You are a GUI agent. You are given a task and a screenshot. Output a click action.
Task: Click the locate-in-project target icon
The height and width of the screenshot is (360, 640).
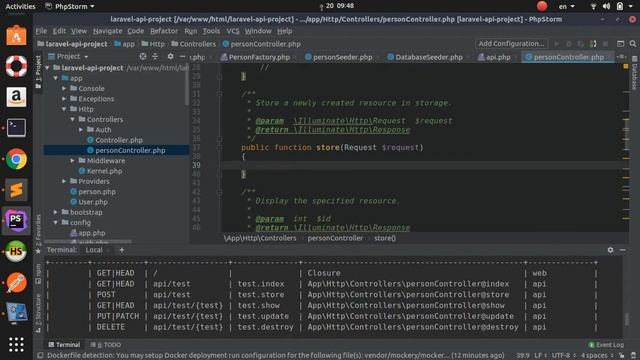[x=142, y=56]
